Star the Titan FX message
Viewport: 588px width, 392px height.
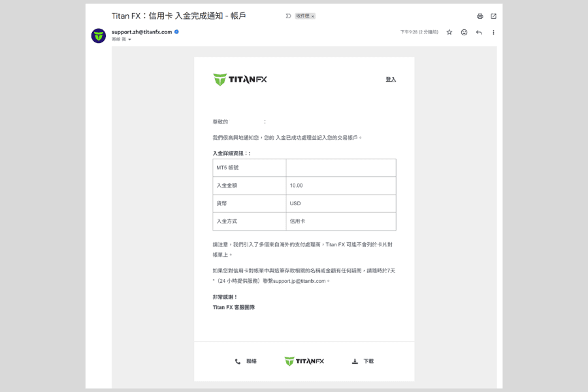point(448,32)
